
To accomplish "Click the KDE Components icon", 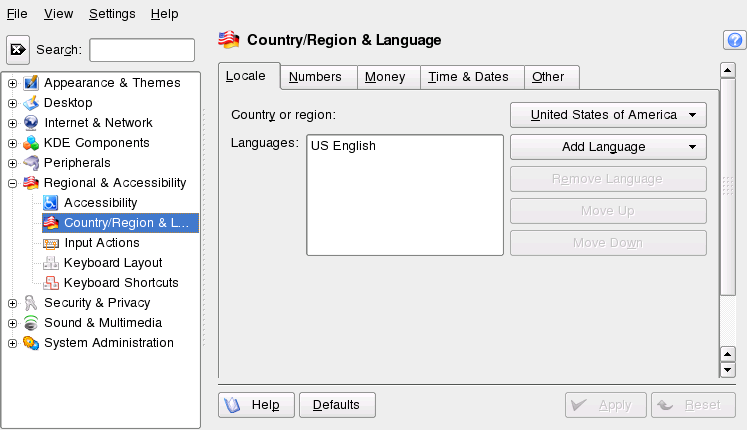I will point(31,143).
